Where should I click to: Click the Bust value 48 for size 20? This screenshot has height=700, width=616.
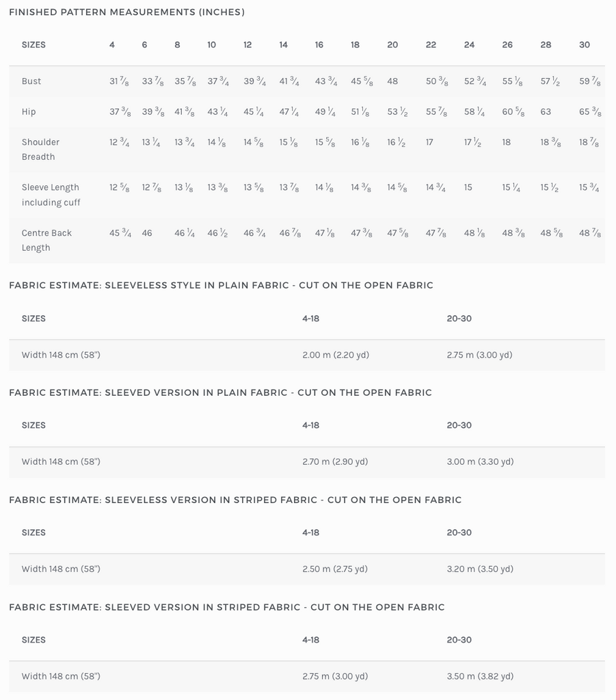click(x=392, y=81)
